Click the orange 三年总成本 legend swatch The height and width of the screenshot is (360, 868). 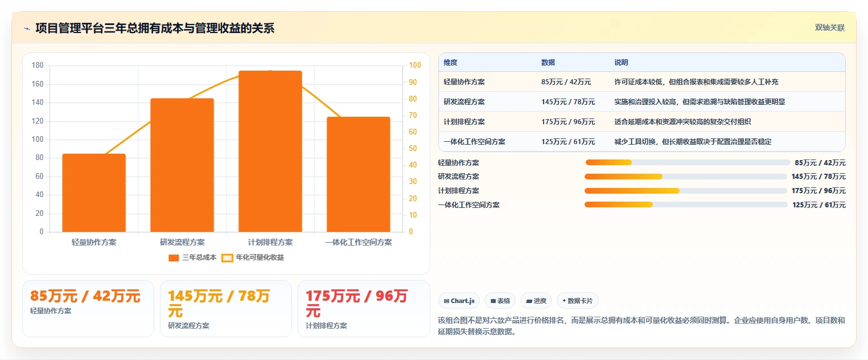[174, 258]
